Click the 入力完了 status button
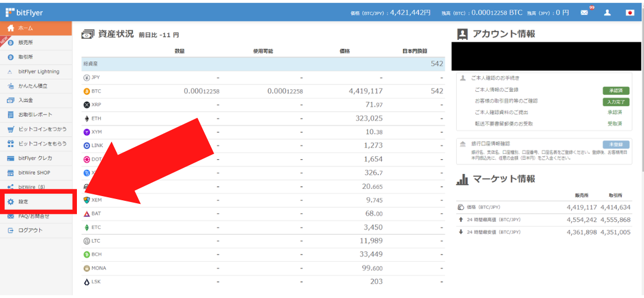 point(615,101)
